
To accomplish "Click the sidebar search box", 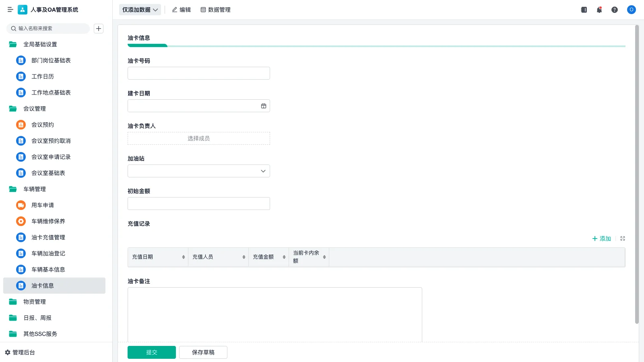I will coord(48,29).
